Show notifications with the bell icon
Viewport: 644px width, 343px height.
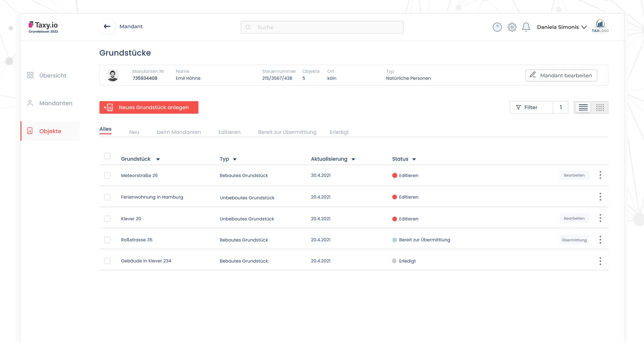tap(526, 27)
